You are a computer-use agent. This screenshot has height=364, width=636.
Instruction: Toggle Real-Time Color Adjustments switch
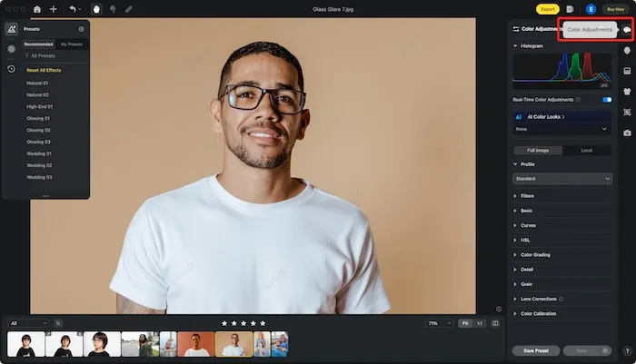607,100
